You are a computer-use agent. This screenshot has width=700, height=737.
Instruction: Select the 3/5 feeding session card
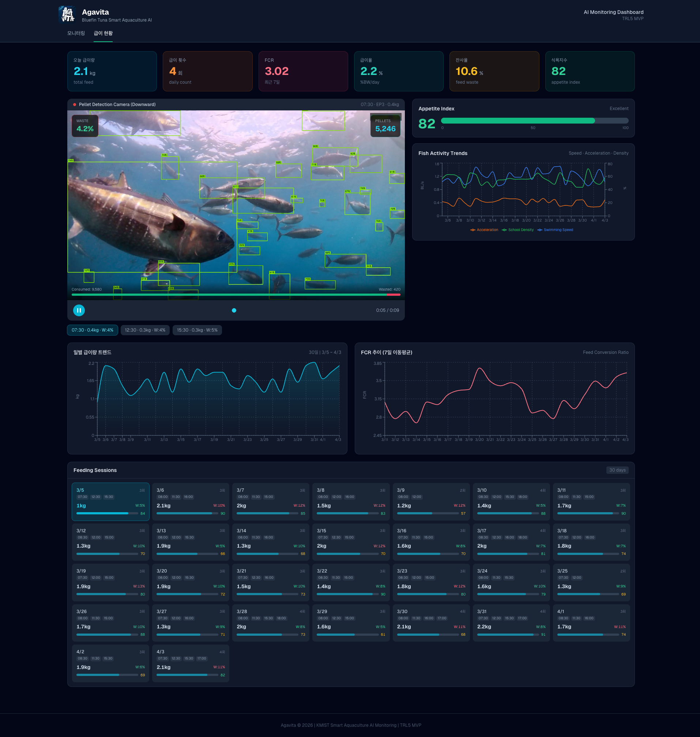pos(110,502)
